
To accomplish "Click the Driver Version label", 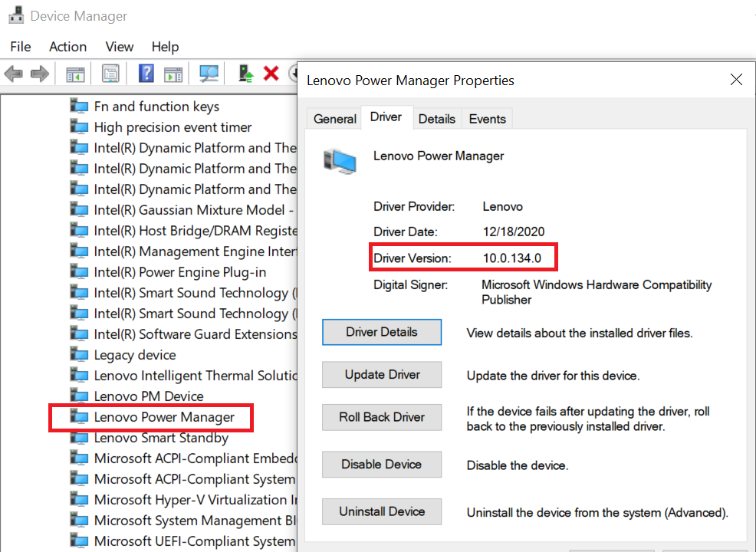I will (413, 258).
